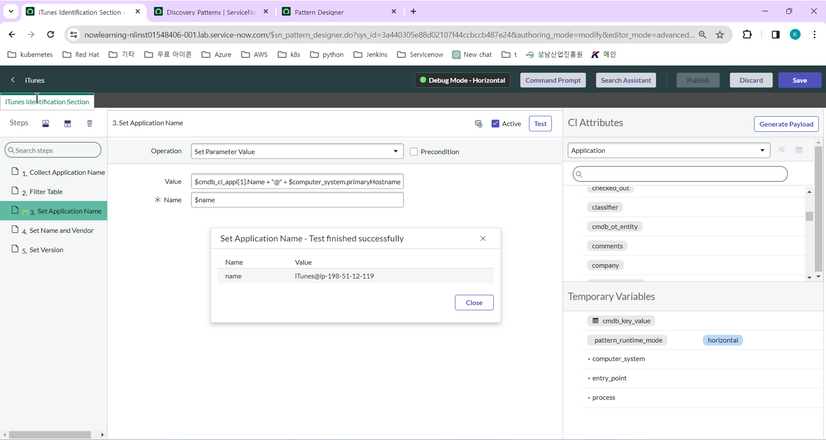The height and width of the screenshot is (440, 826).
Task: Open the Application CI type dropdown
Action: pyautogui.click(x=668, y=150)
